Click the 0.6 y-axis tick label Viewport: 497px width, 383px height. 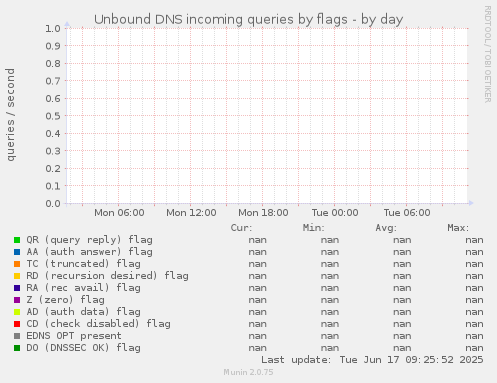pos(53,98)
